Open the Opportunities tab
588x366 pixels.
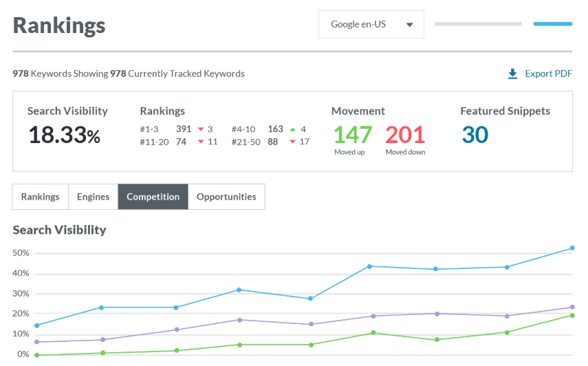click(226, 197)
